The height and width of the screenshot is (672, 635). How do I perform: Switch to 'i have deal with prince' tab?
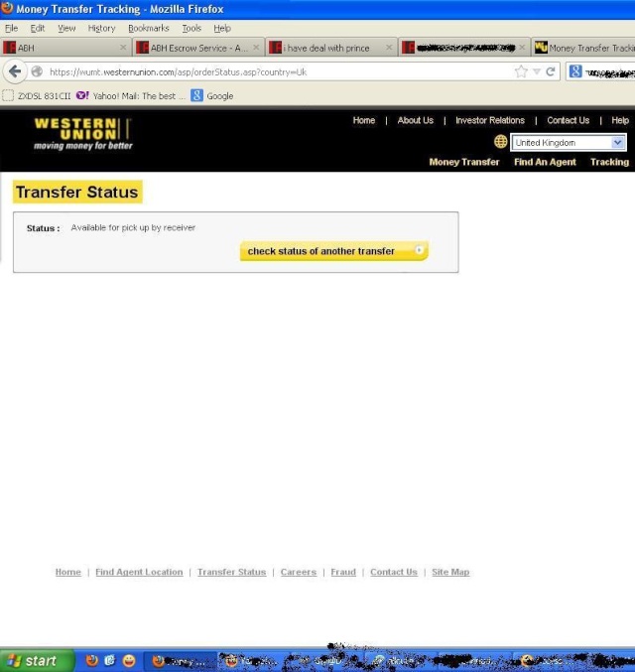click(330, 48)
